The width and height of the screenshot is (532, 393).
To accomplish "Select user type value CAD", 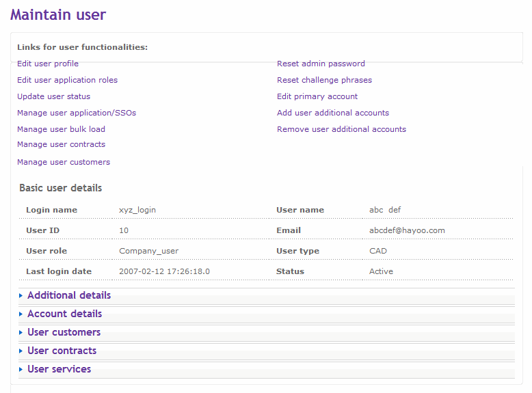I will (x=378, y=251).
